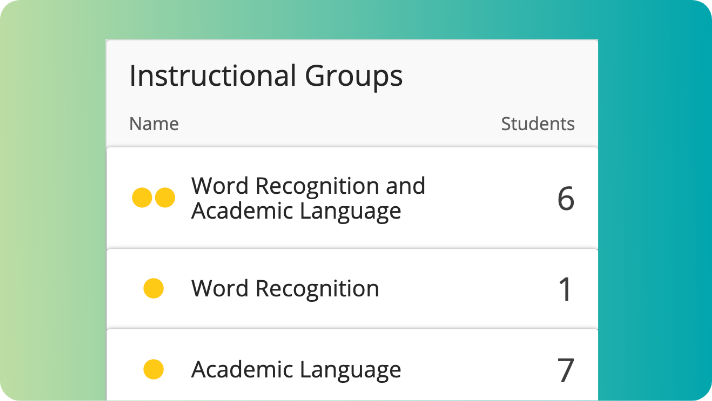
Task: Click the Instructional Groups heading
Action: 265,76
